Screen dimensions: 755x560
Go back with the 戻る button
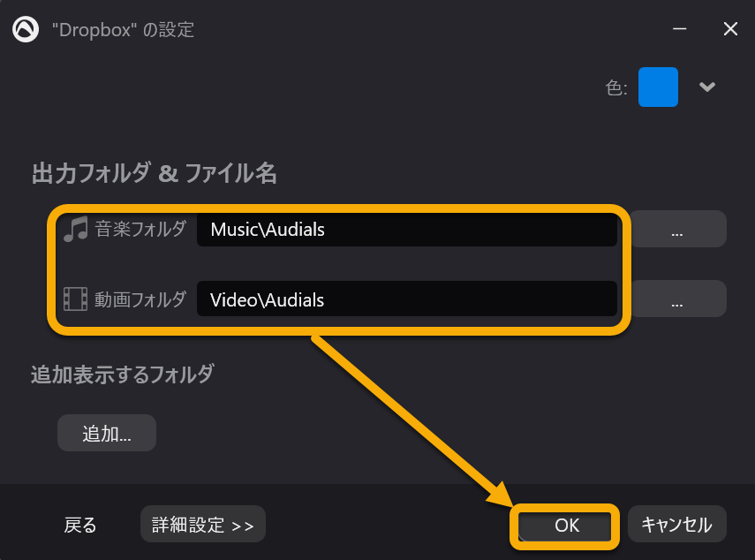(80, 525)
